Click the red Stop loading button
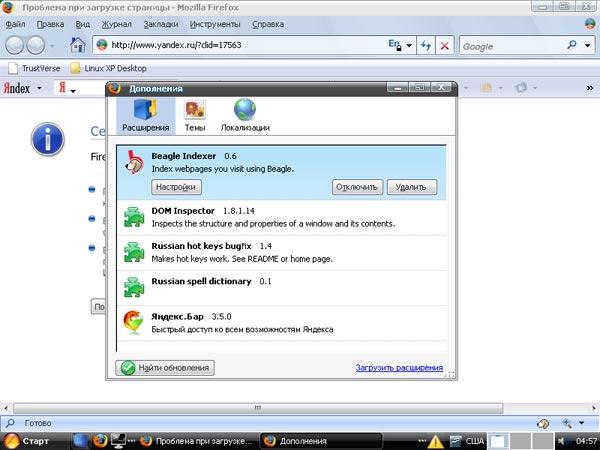The width and height of the screenshot is (600, 450). click(x=445, y=46)
